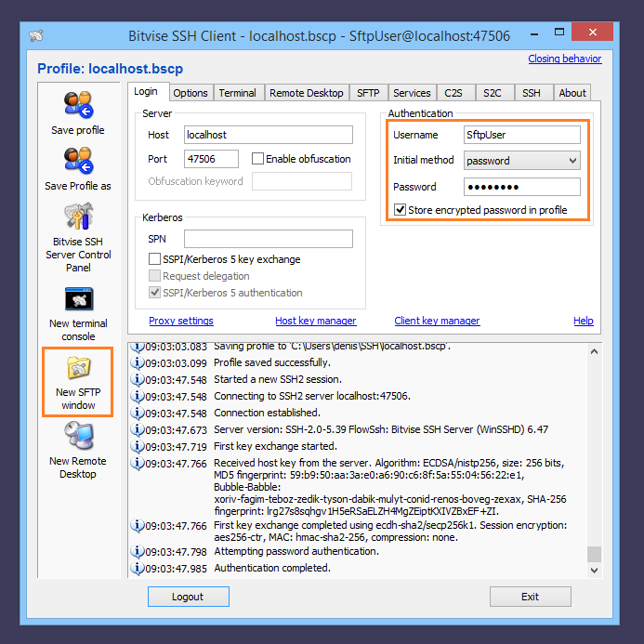This screenshot has width=644, height=644.
Task: Click SSPI/Kerberos 5 authentication checkbox
Action: (x=154, y=293)
